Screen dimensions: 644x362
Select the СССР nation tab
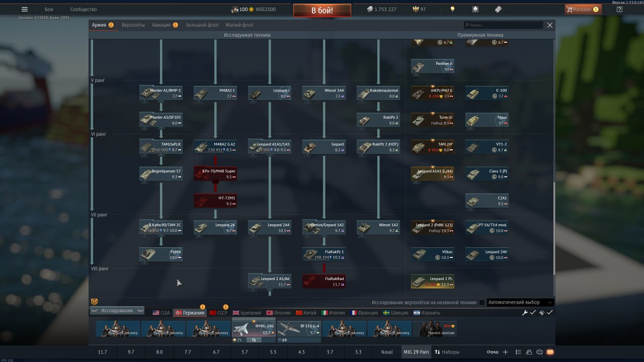coord(218,313)
